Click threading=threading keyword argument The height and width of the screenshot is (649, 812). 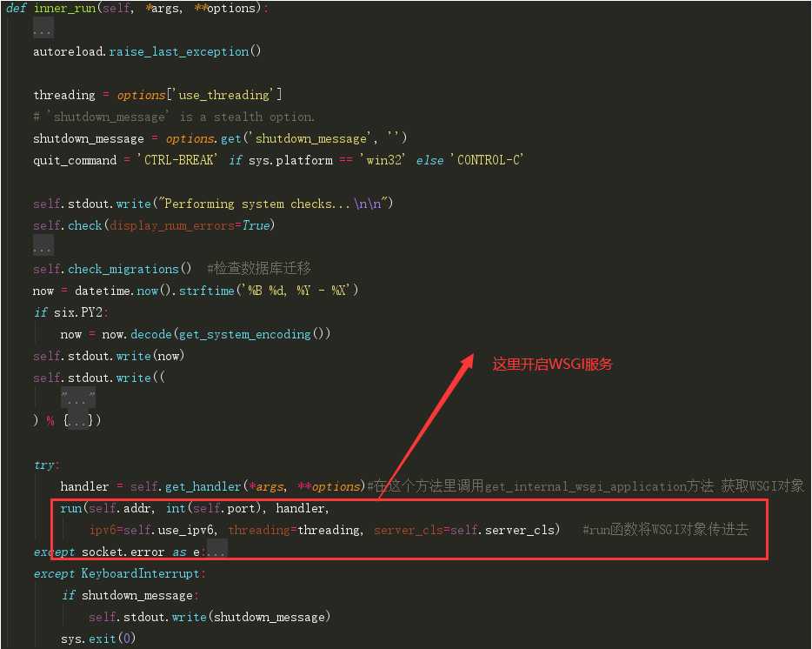tap(294, 531)
